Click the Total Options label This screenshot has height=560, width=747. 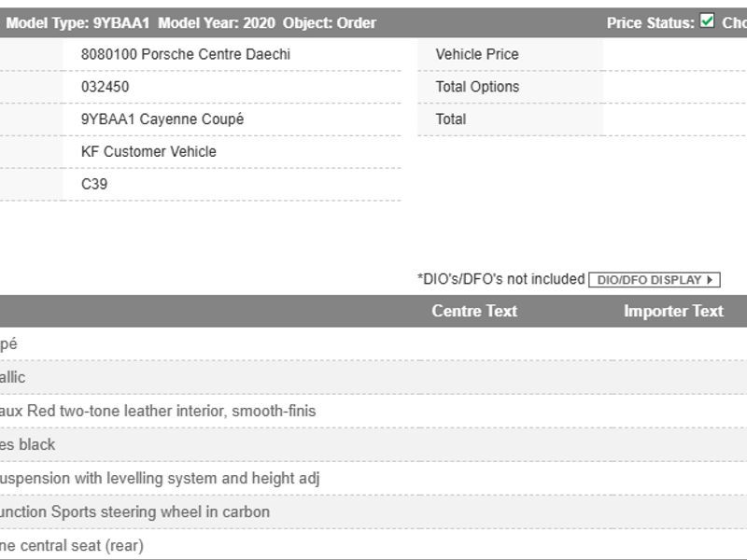(x=477, y=87)
